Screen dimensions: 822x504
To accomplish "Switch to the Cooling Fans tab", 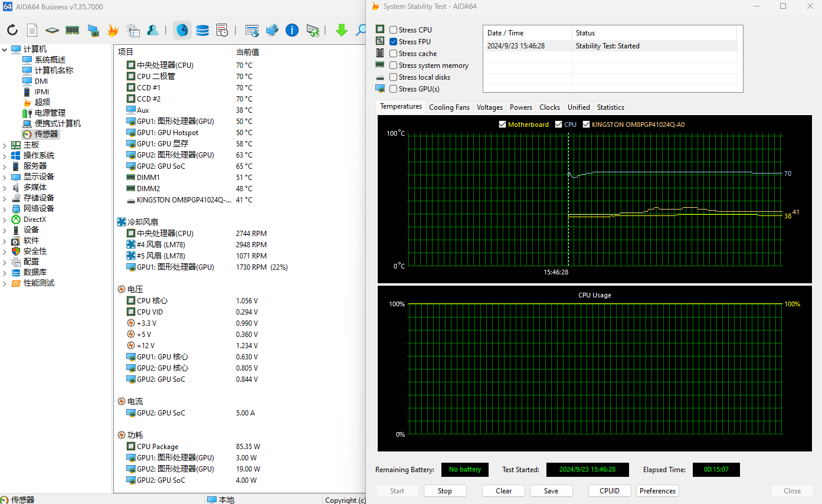I will (449, 107).
